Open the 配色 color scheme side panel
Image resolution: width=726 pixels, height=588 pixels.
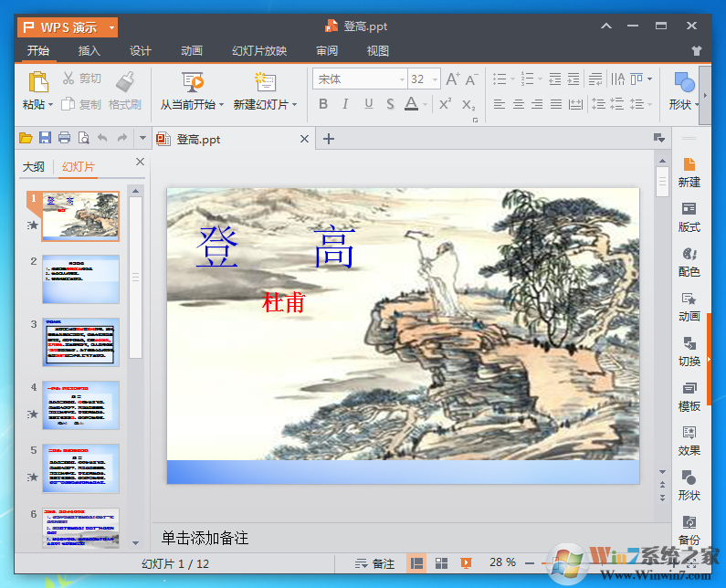coord(689,260)
